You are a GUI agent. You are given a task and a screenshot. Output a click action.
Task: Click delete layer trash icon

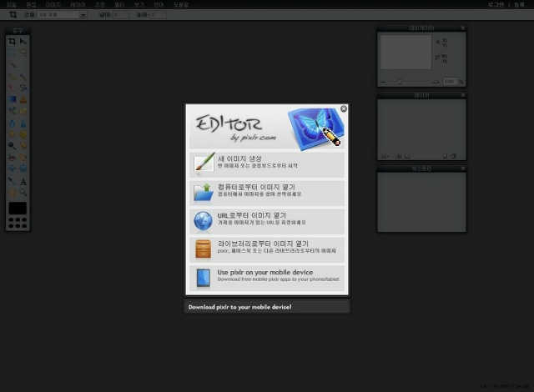click(453, 156)
